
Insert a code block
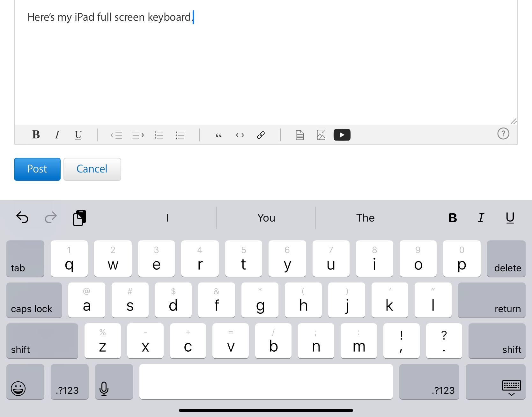(240, 135)
